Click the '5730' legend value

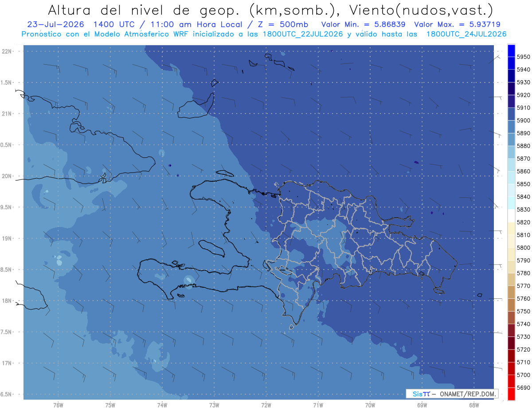[524, 337]
